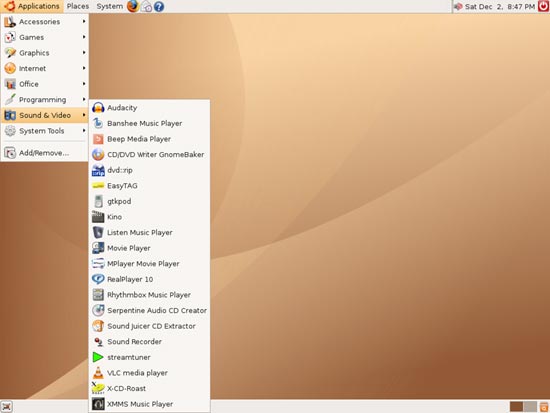Select Add/Remove... from the Applications menu
Screen dimensions: 550x413
45,153
